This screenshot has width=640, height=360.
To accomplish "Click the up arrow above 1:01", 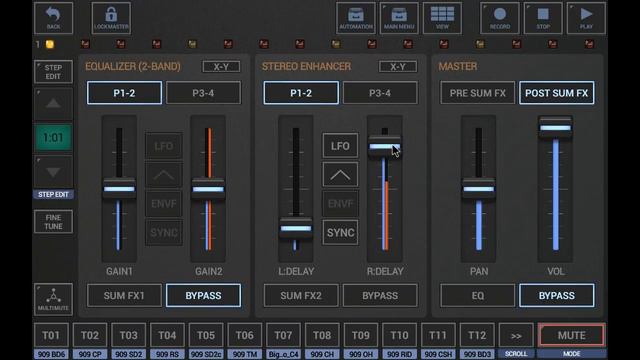I will 53,104.
